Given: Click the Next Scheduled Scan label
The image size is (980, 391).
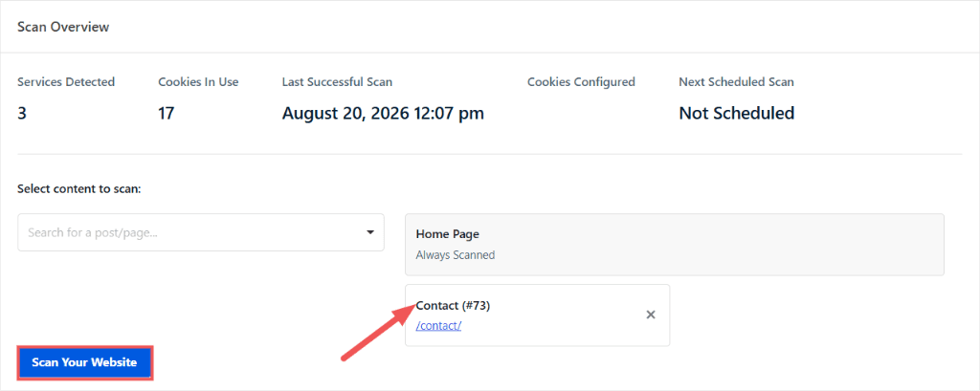Looking at the screenshot, I should [736, 82].
